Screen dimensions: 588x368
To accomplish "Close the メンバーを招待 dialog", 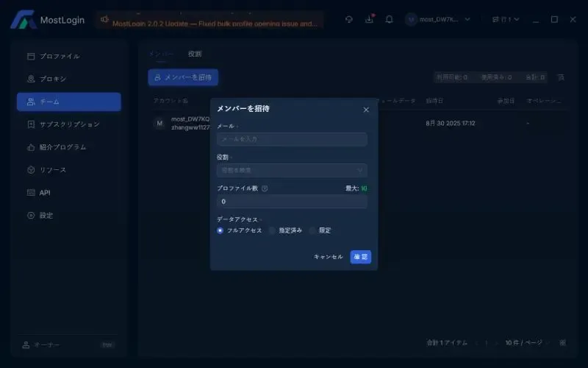I will click(x=366, y=110).
